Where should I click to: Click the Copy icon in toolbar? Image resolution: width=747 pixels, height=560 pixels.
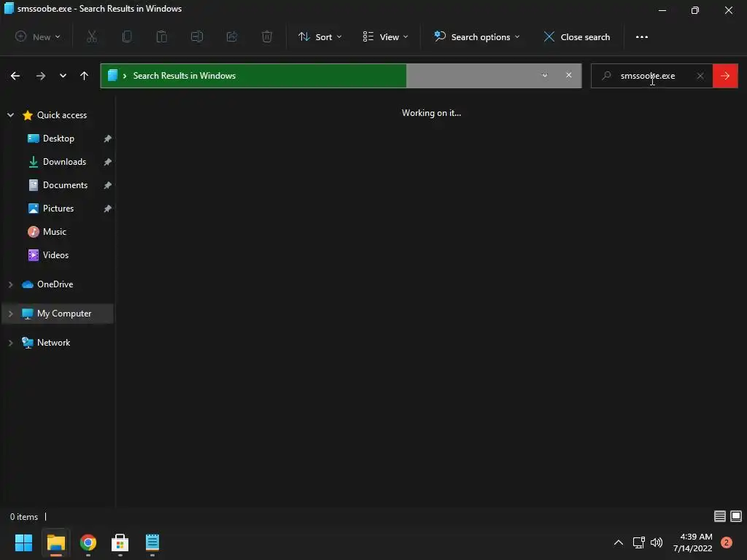(127, 36)
